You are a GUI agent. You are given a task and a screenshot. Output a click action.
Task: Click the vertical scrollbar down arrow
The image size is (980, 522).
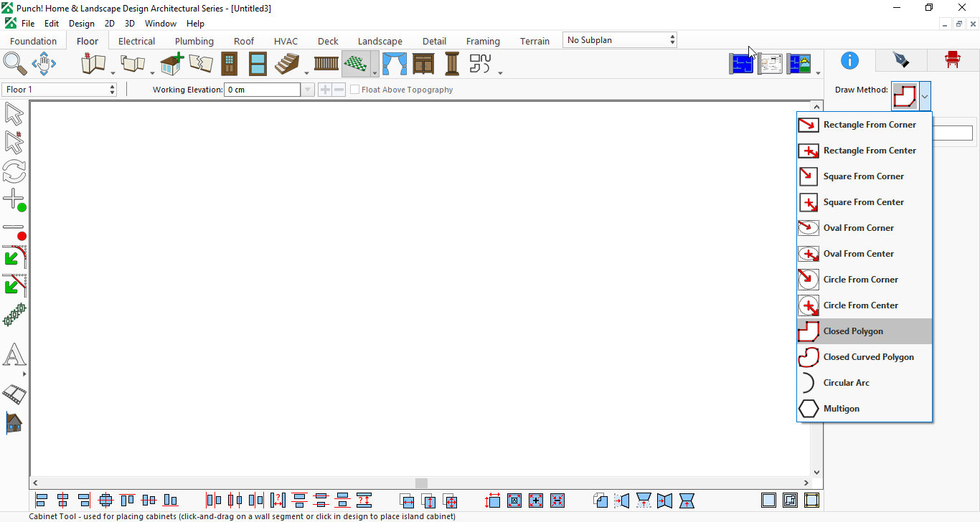816,471
